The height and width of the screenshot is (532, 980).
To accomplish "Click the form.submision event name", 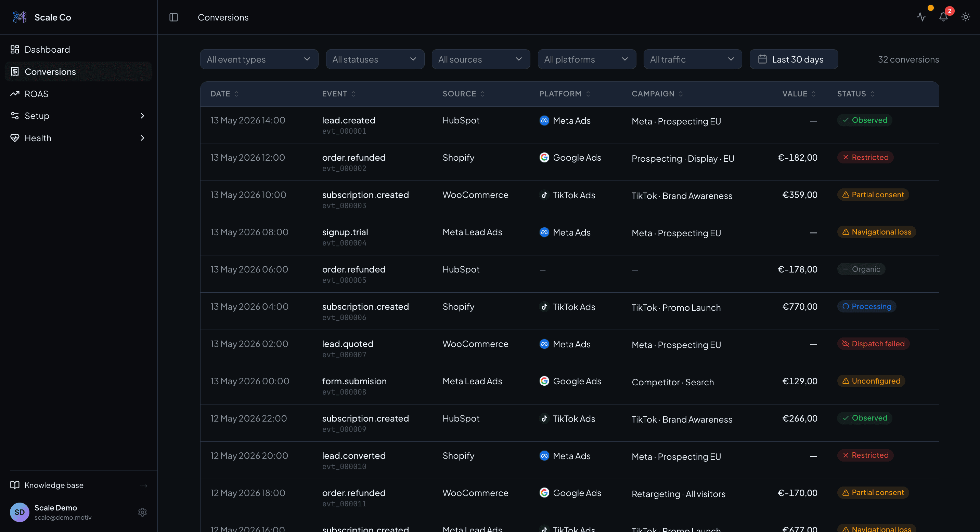I will pos(354,381).
